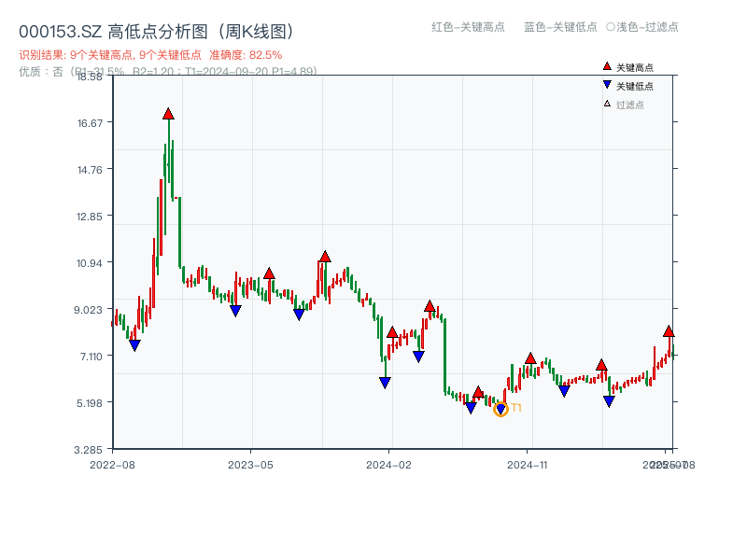
Task: Click the red key-high marker above the 2023-09 peak
Action: pyautogui.click(x=326, y=255)
